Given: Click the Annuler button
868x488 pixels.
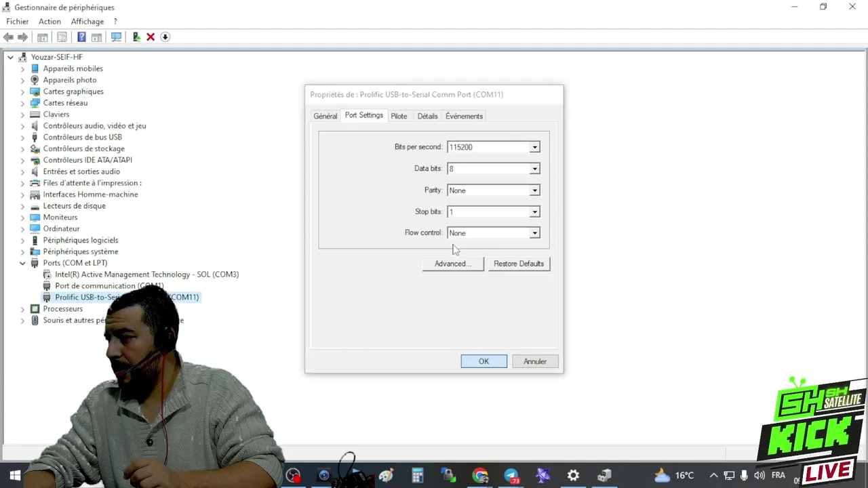Looking at the screenshot, I should (535, 362).
